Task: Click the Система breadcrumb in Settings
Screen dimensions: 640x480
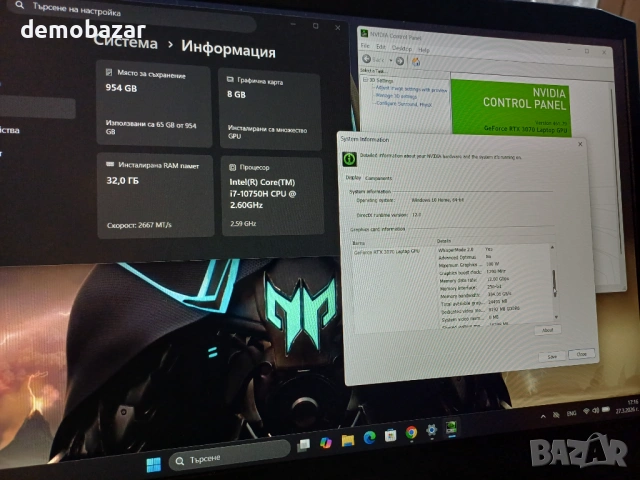Action: pyautogui.click(x=126, y=42)
